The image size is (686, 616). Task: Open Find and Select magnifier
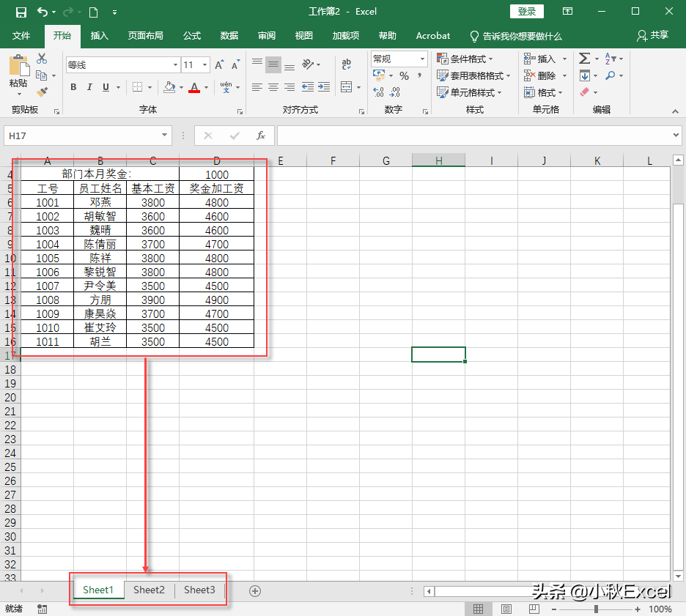pos(611,75)
